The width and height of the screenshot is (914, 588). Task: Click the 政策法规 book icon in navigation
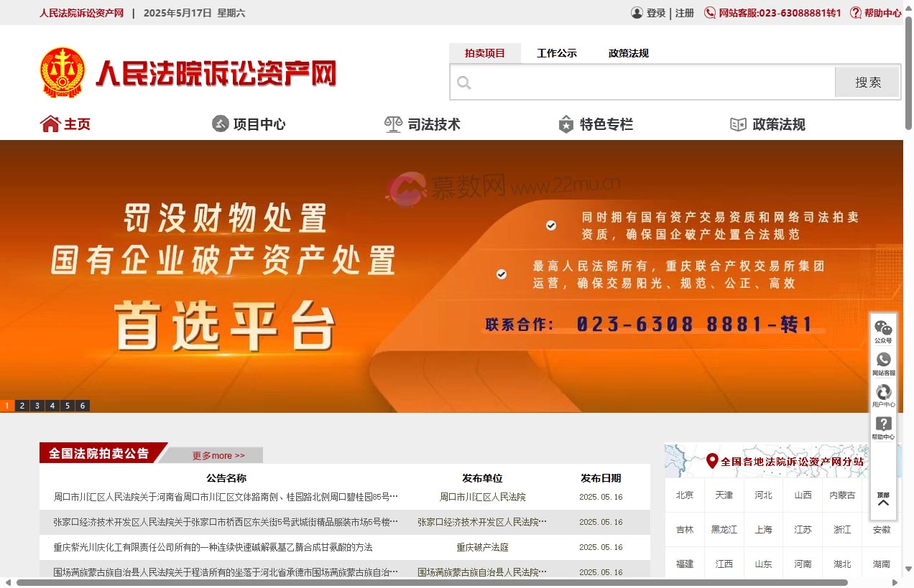(737, 123)
